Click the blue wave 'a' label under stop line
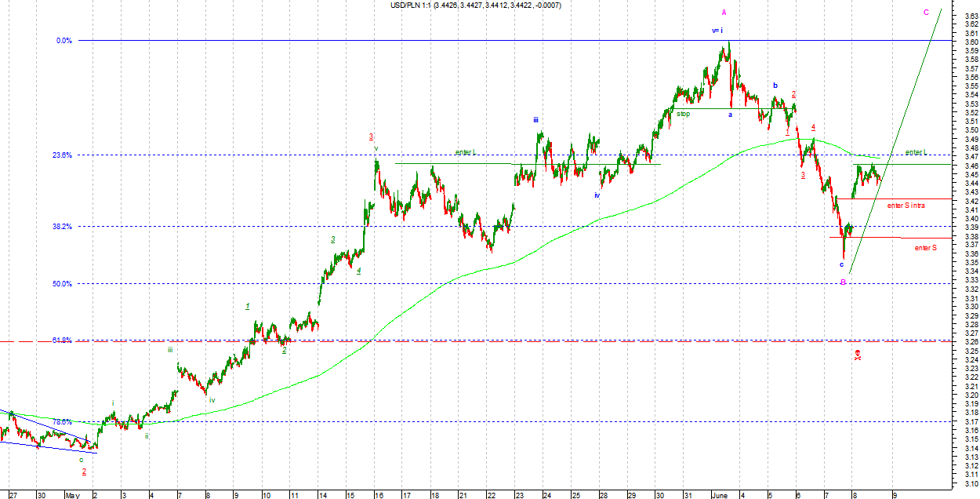 point(730,115)
